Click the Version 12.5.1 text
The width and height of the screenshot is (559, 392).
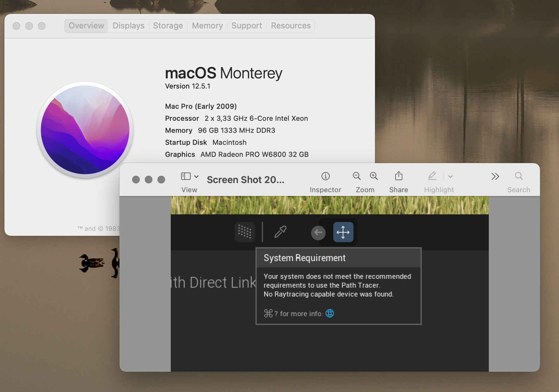[187, 86]
